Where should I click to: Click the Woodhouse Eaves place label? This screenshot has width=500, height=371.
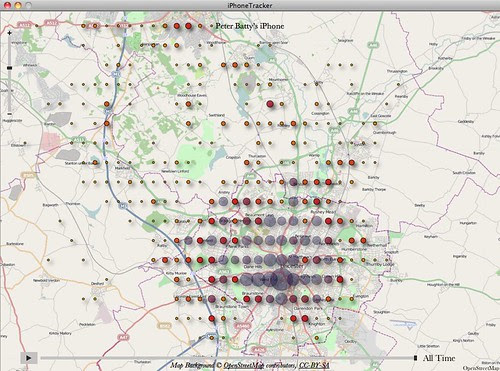(192, 95)
